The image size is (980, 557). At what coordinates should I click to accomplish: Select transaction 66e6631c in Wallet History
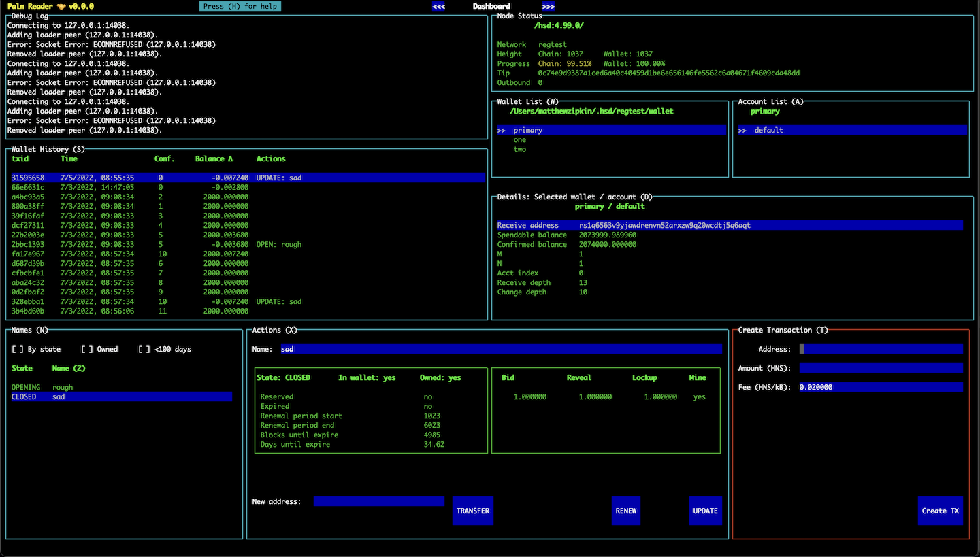click(x=248, y=187)
